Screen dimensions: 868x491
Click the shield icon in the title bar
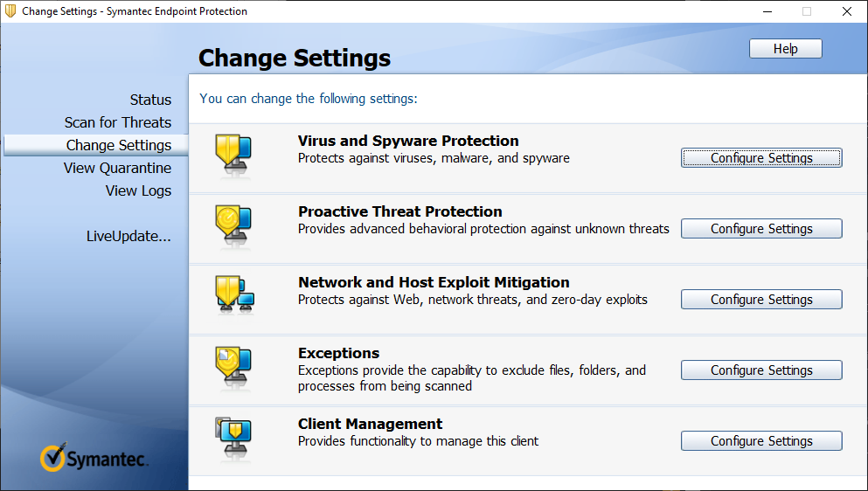point(10,11)
